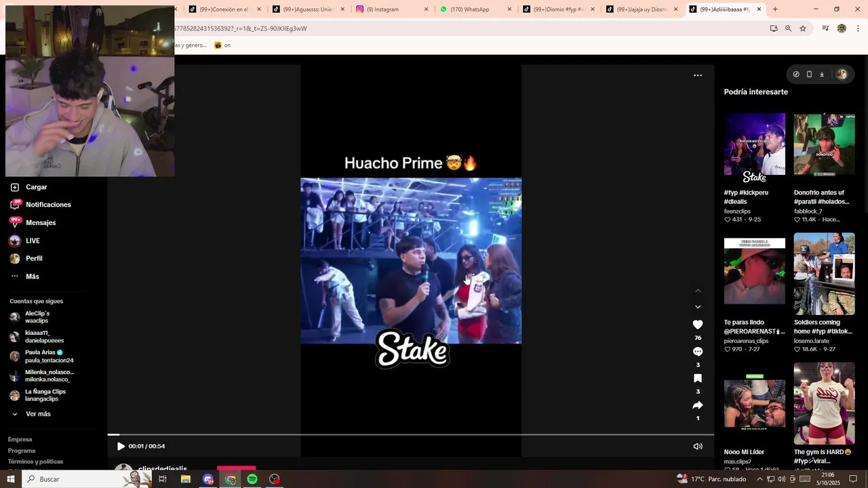The image size is (868, 488).
Task: Open the Chrome profile avatar
Action: point(842,28)
